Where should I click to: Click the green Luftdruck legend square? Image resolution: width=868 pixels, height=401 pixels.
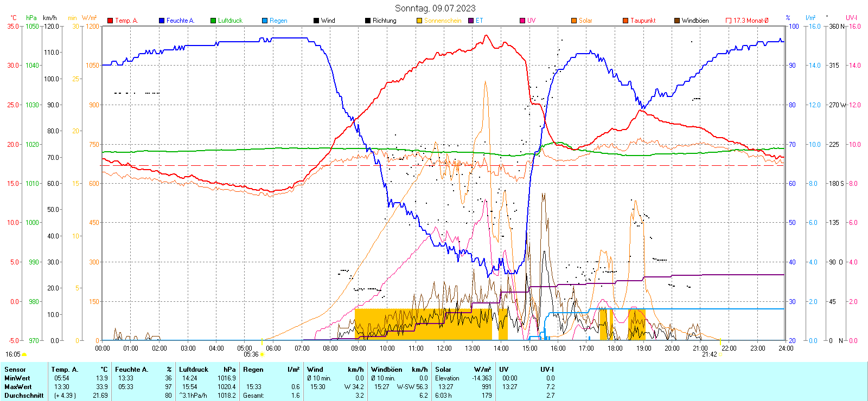213,21
